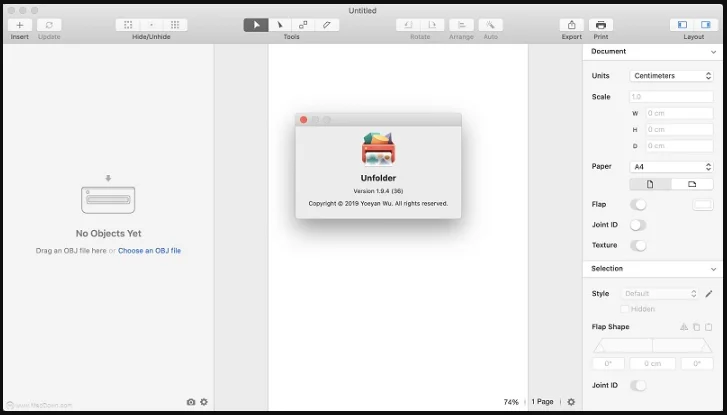Screen dimensions: 727x415
Task: Click the Unfolder app logo in dialog
Action: (x=378, y=149)
